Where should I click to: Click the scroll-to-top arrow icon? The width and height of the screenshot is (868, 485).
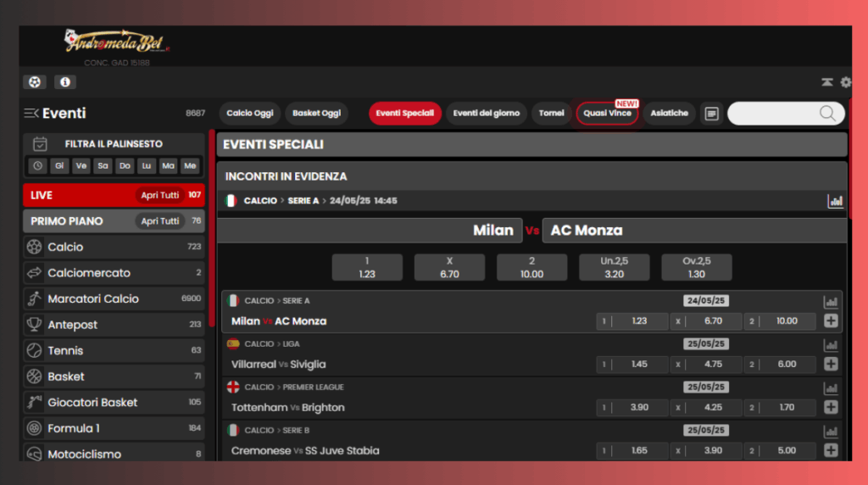826,82
